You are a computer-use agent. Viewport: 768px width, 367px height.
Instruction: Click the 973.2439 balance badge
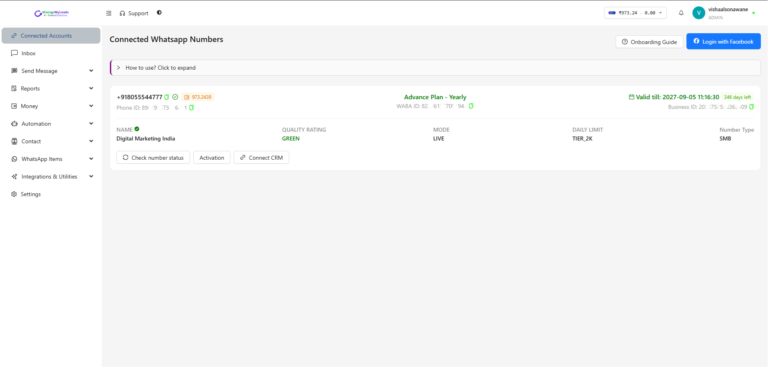[x=198, y=97]
